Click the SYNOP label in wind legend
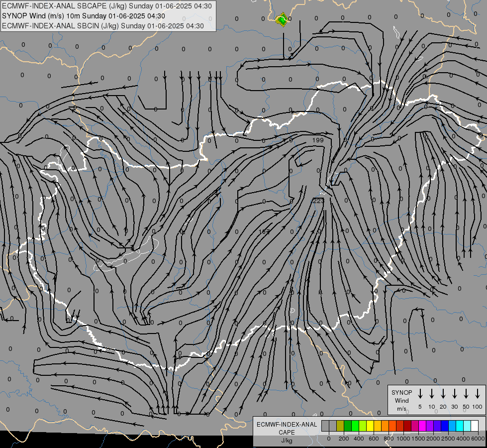Screen dimensions: 487x448 401,392
